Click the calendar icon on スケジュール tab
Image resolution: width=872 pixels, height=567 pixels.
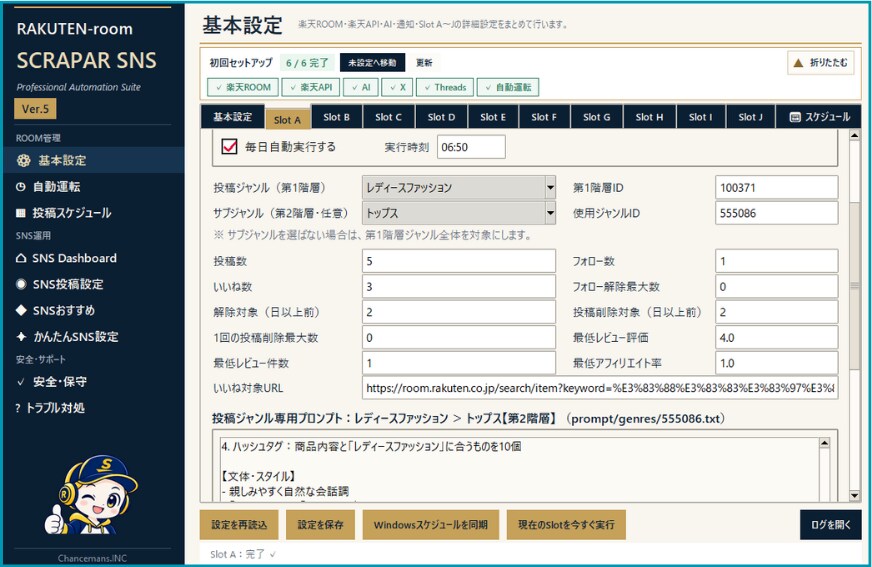coord(795,117)
